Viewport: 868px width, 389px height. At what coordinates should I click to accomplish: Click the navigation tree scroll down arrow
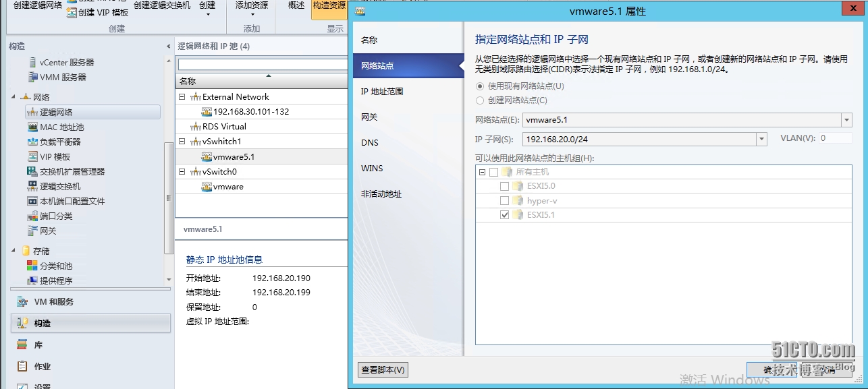tap(169, 280)
